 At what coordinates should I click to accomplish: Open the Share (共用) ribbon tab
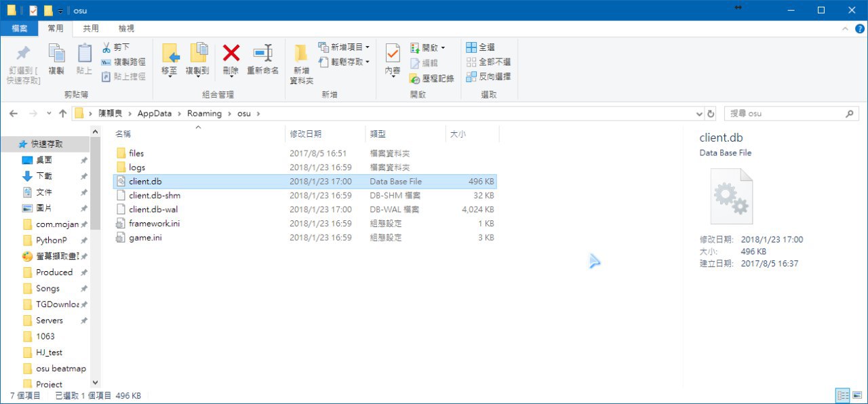point(91,28)
